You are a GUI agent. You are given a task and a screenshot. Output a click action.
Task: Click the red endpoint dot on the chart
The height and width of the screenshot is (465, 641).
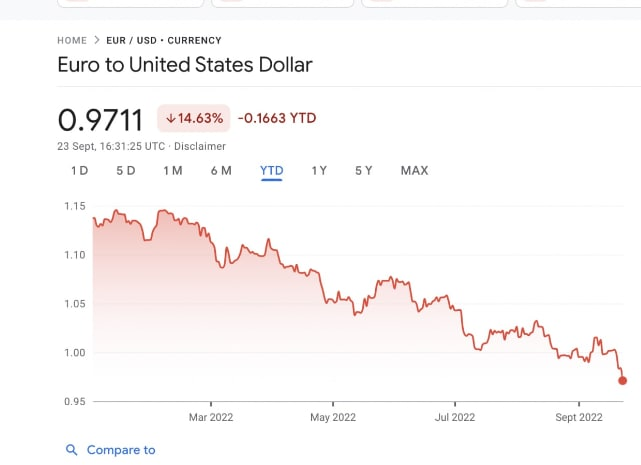click(x=623, y=380)
